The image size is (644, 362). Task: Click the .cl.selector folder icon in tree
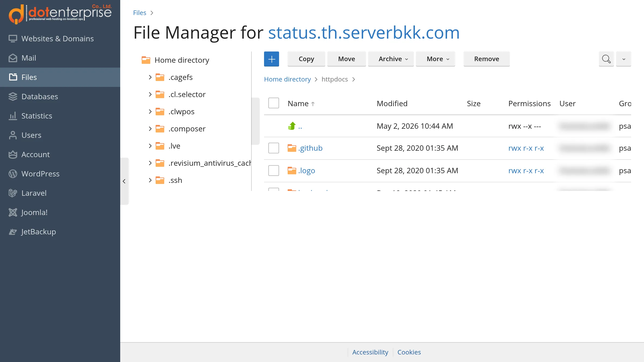pyautogui.click(x=160, y=94)
